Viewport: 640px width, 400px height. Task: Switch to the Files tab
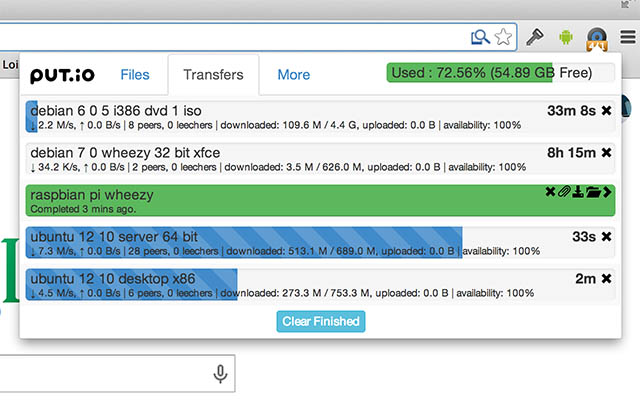pos(135,75)
